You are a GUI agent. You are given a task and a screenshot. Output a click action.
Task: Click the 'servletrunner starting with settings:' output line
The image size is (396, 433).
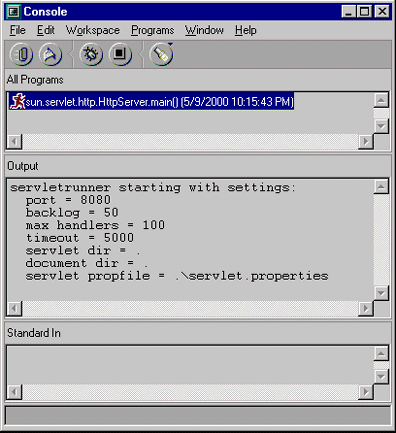[153, 188]
